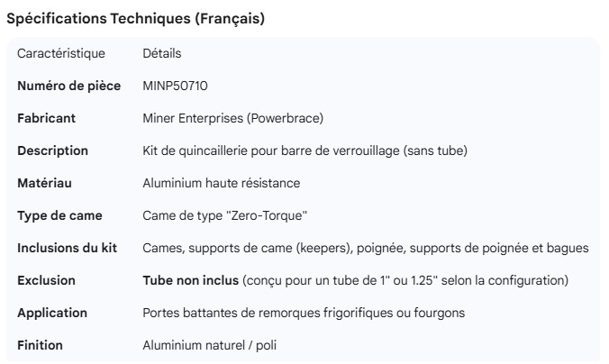
Task: Select the "Exclusion" row label
Action: tap(46, 280)
